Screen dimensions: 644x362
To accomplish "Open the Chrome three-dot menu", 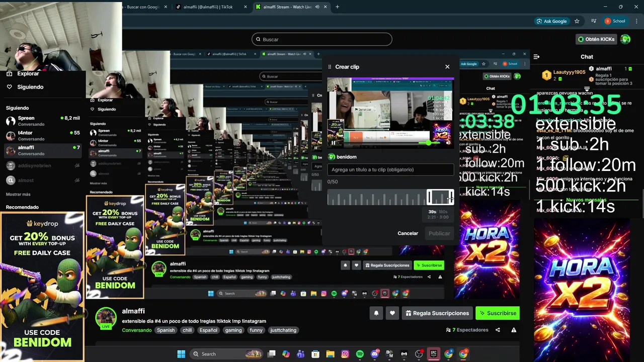I will point(636,21).
